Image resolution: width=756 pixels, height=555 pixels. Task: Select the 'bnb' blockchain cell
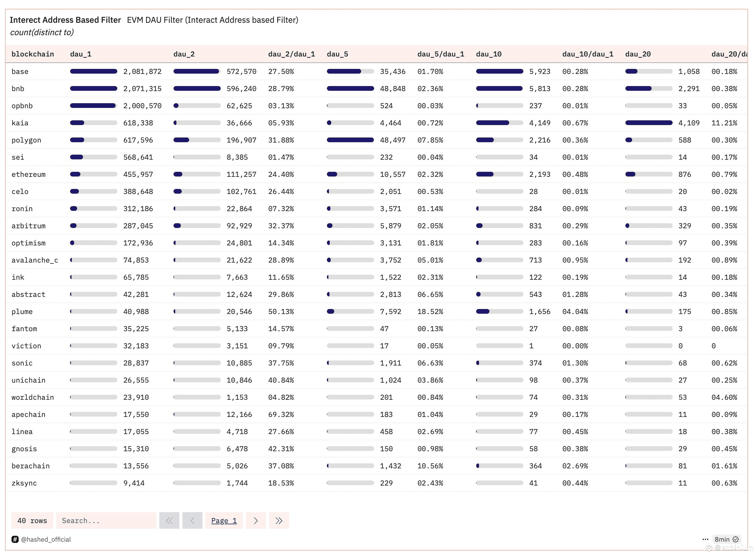[x=18, y=89]
